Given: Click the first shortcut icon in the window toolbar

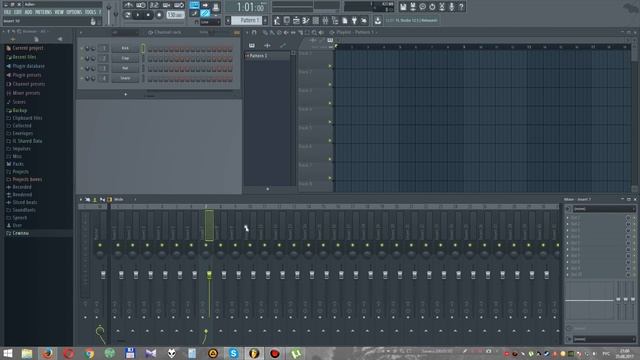Looking at the screenshot, I should (277, 20).
